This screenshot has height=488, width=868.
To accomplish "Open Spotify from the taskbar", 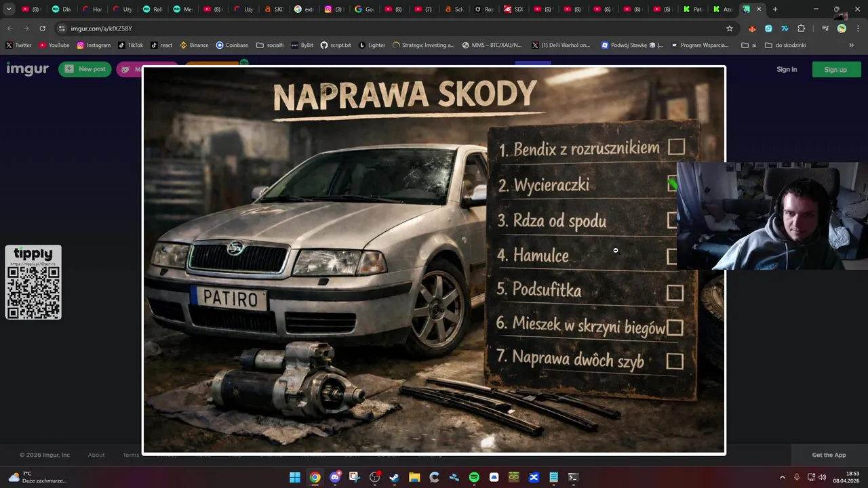I will click(x=474, y=477).
